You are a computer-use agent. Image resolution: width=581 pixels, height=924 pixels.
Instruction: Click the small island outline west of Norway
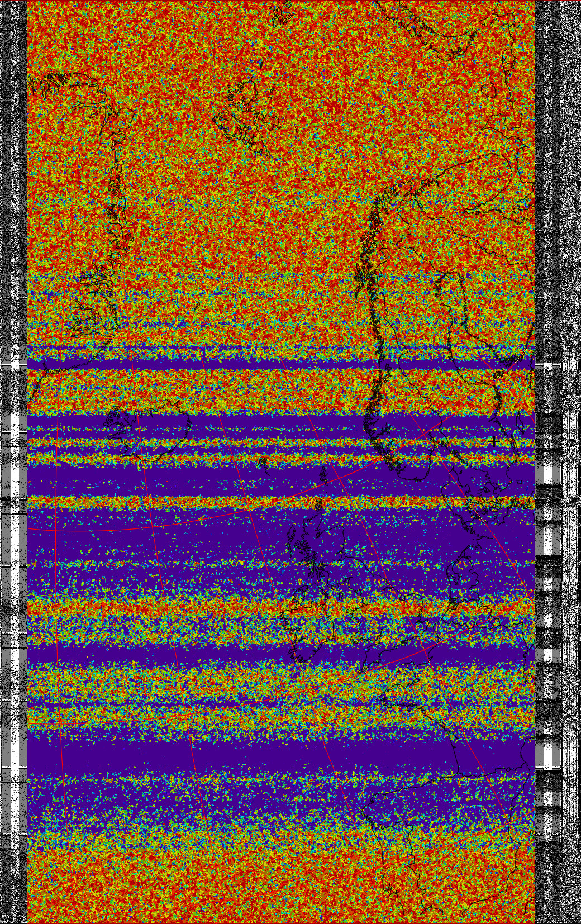point(264,462)
